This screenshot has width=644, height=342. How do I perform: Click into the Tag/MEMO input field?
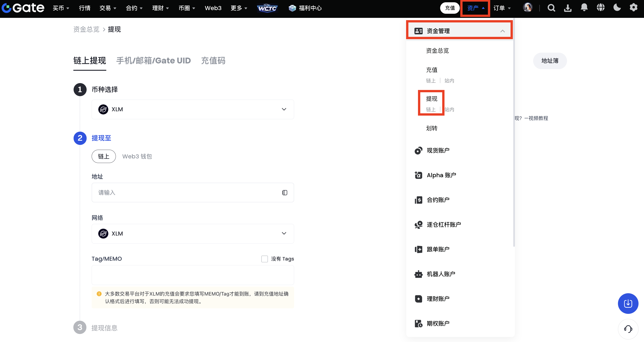pyautogui.click(x=192, y=275)
